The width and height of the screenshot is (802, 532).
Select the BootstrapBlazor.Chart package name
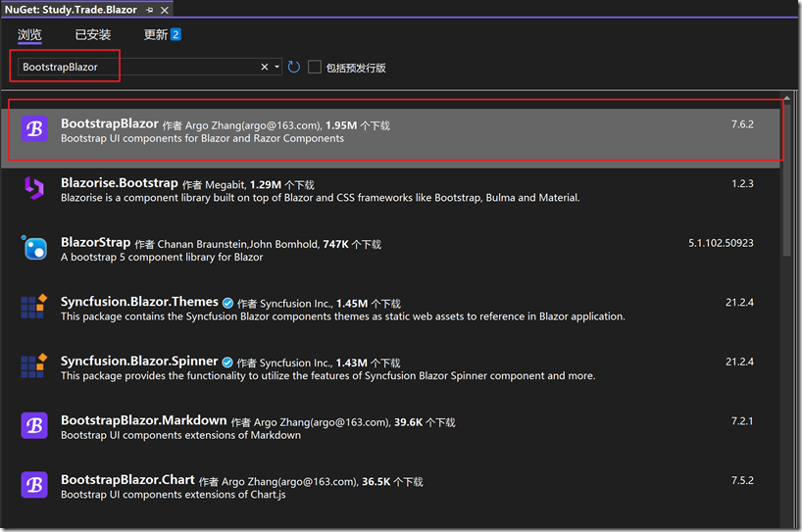click(127, 479)
